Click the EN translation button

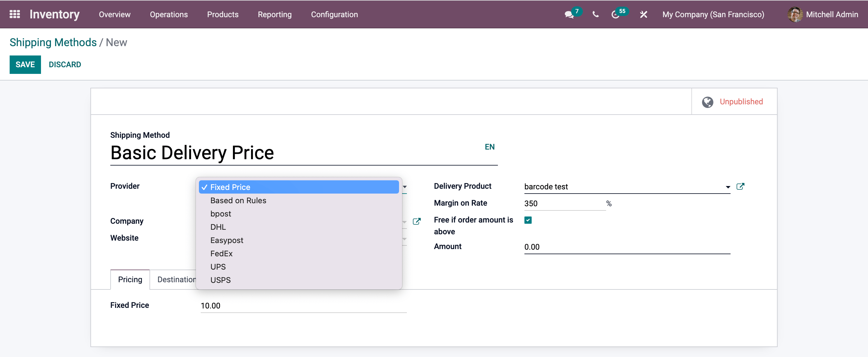(489, 147)
